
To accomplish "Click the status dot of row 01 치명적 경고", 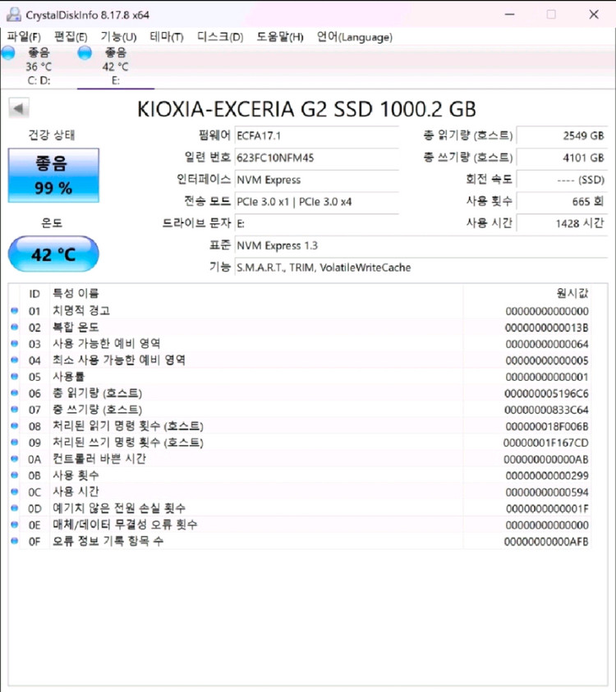I will (x=15, y=310).
